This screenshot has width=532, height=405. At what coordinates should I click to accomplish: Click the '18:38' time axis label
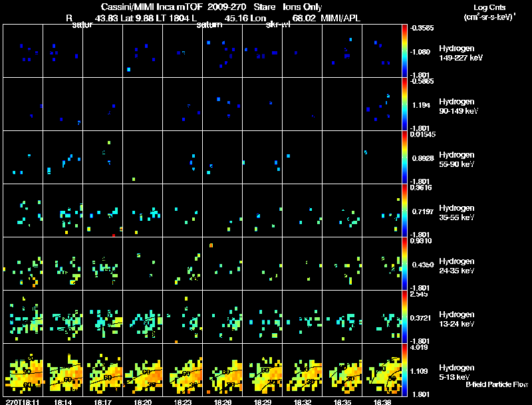tap(382, 402)
